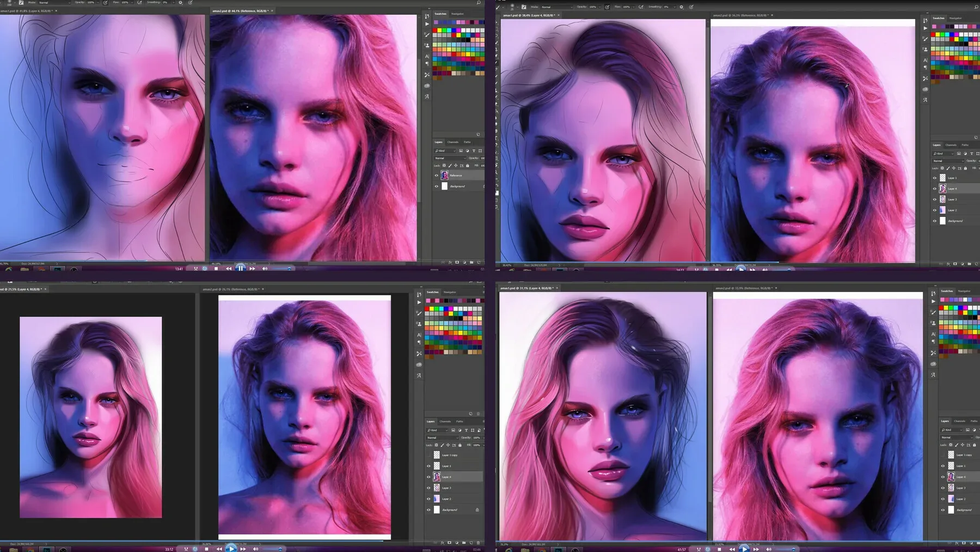Switch to the Channels tab

445,421
